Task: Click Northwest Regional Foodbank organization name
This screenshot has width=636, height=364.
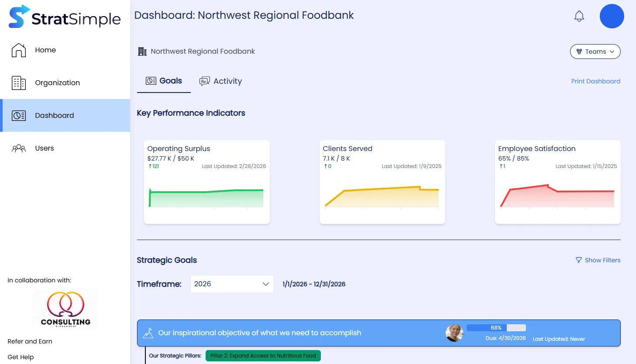Action: click(203, 52)
